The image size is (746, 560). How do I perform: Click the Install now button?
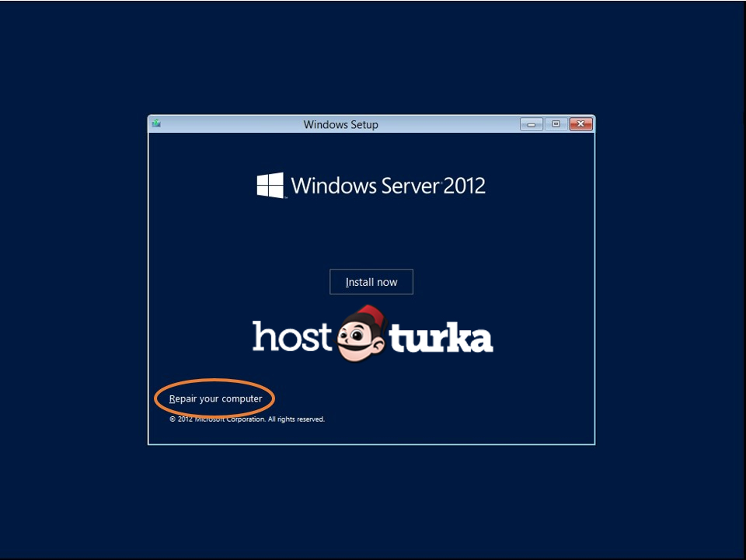(x=371, y=282)
